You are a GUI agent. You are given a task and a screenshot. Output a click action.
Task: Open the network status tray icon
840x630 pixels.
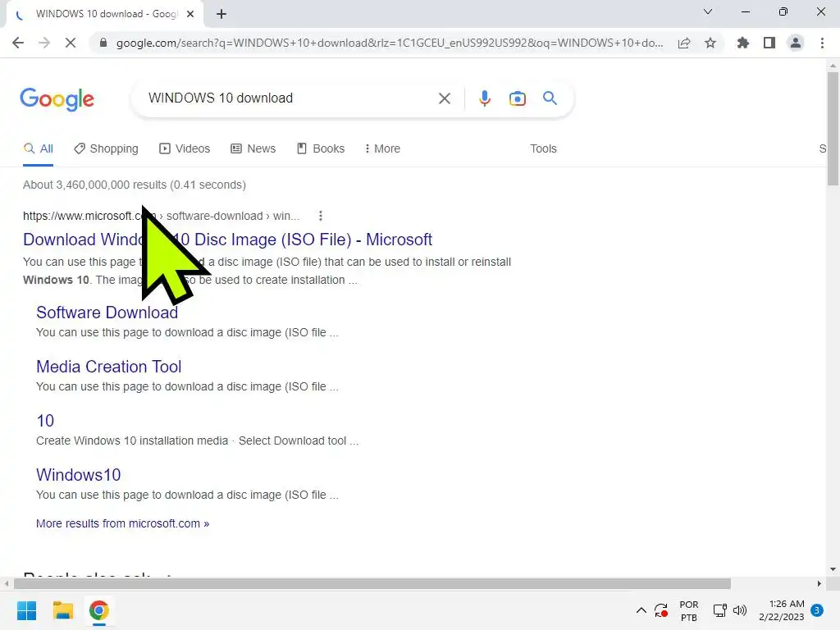pos(720,610)
